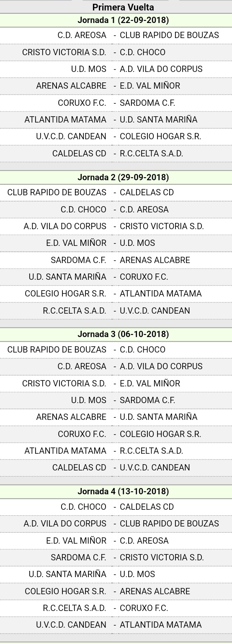Select the Jornada 1 (22-09-2018) header
The image size is (232, 644).
point(123,20)
